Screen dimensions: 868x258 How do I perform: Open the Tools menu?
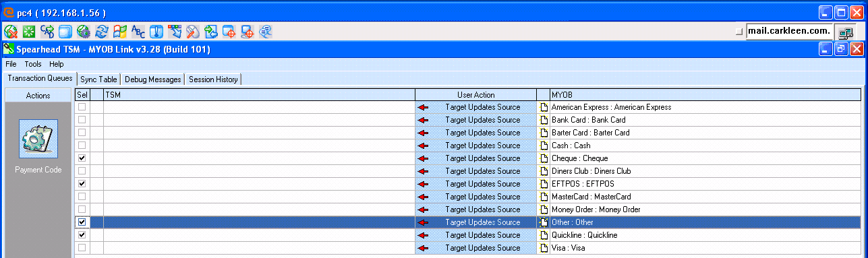(33, 64)
